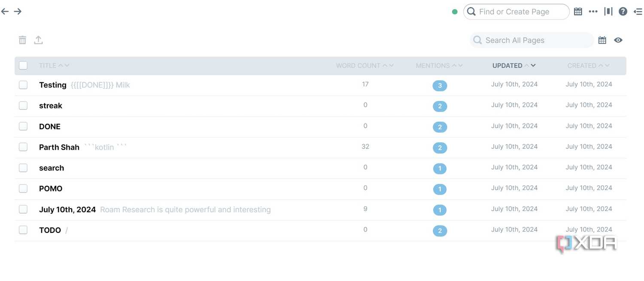644x281 pixels.
Task: Click mentions badge 1 in search row
Action: (x=440, y=169)
